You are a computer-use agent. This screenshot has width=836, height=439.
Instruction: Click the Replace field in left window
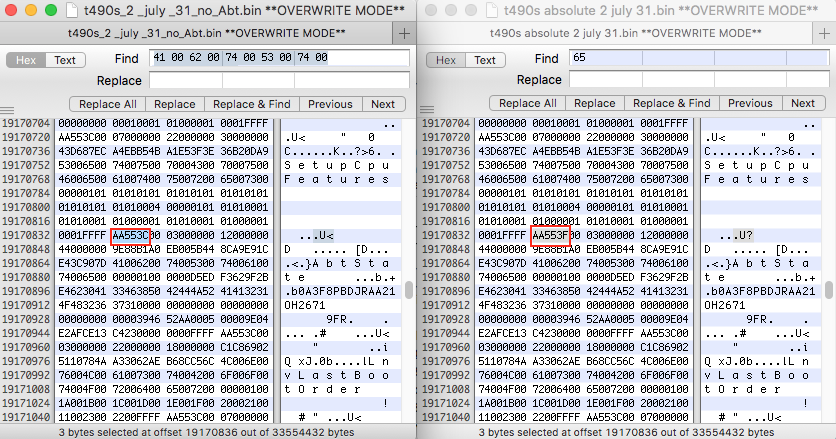point(279,81)
